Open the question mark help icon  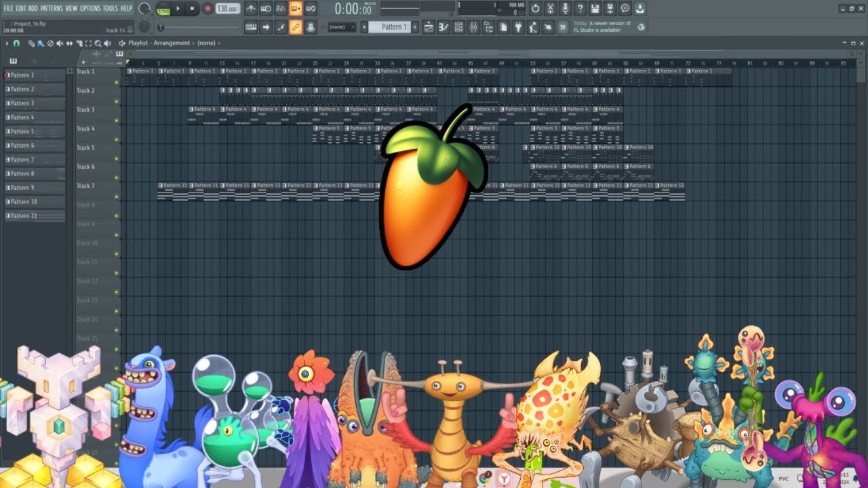580,8
